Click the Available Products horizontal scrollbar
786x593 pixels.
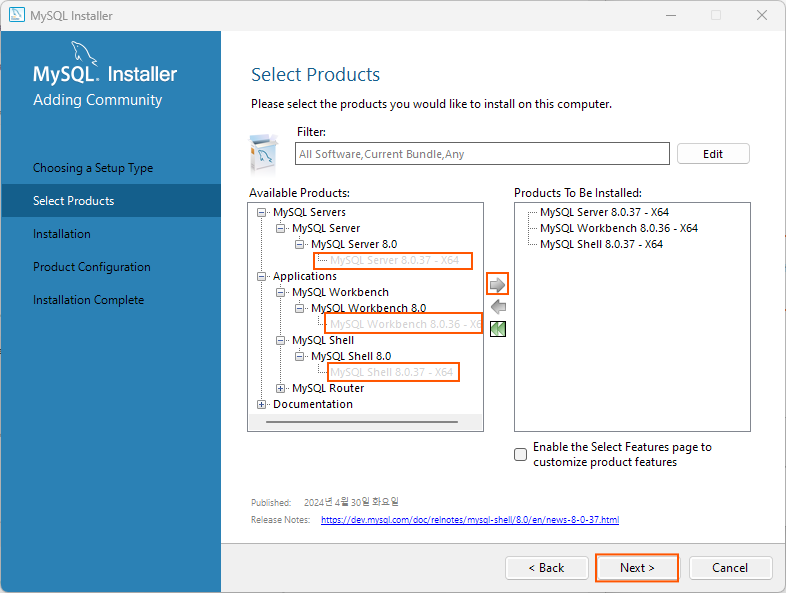[x=362, y=422]
